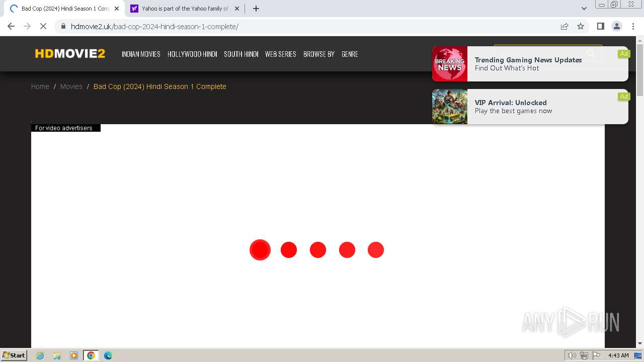Click the Breaking News ad thumbnail
The height and width of the screenshot is (362, 644).
click(450, 64)
